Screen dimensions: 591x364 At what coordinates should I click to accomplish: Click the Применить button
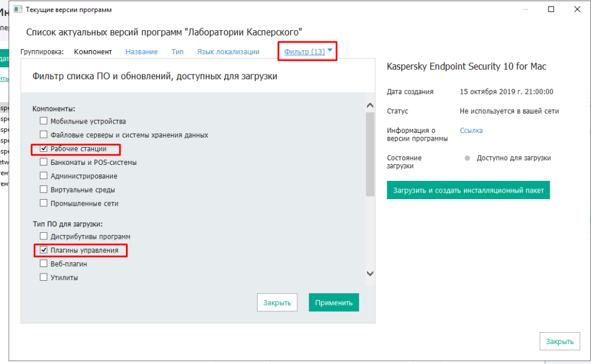[x=334, y=303]
